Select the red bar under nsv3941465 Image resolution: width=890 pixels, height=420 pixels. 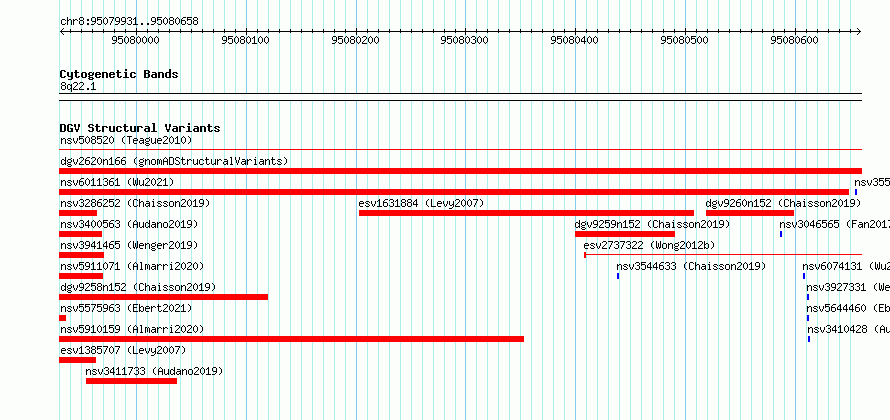point(81,255)
